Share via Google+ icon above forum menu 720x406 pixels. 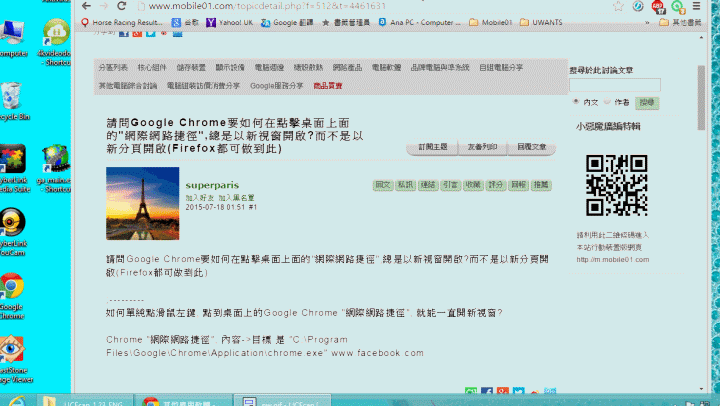tap(137, 33)
